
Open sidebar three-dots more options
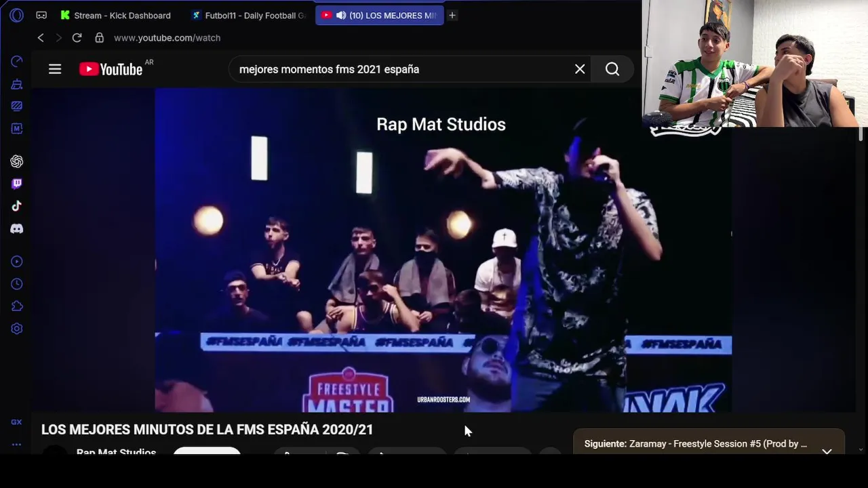coord(16,445)
